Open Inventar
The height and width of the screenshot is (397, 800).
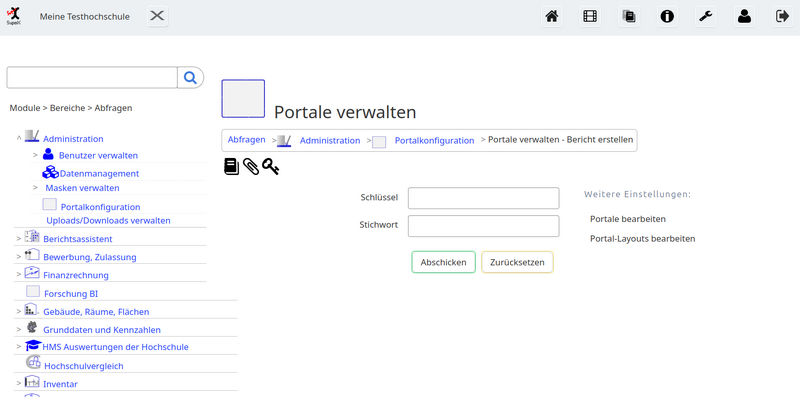click(x=61, y=384)
